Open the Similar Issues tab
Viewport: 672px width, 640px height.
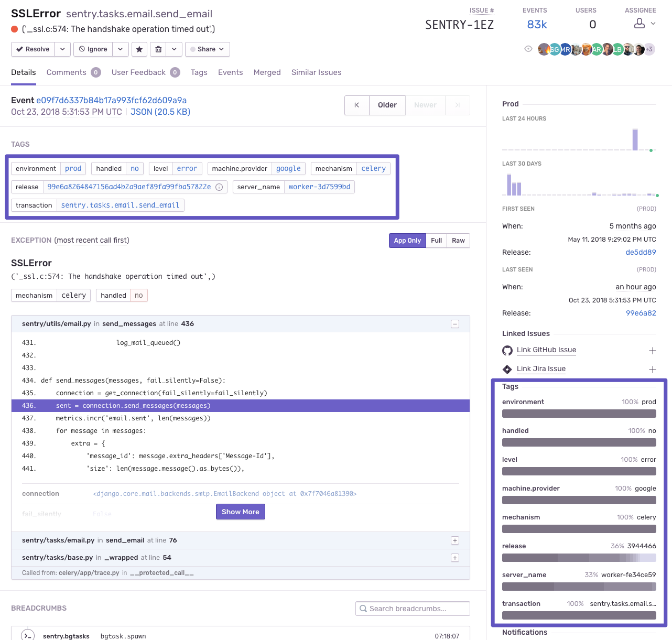pyautogui.click(x=316, y=72)
